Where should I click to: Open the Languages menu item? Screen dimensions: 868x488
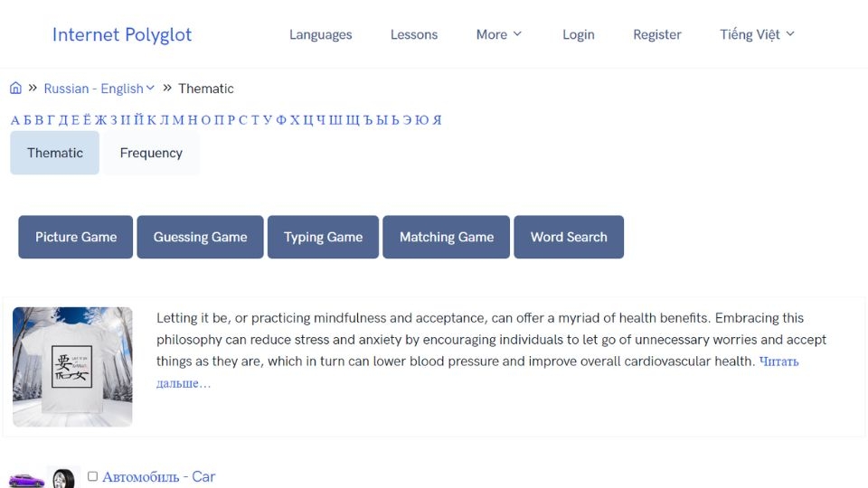(320, 34)
